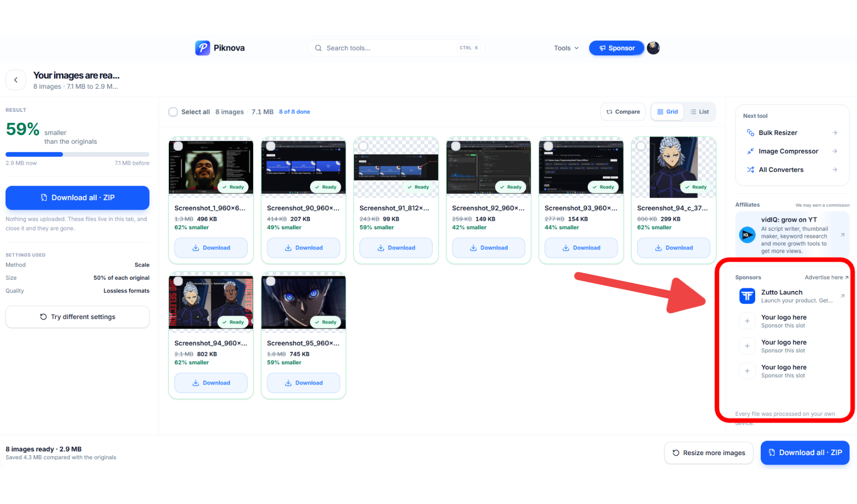Click the Image Compressor icon
This screenshot has height=504, width=857.
pos(750,151)
